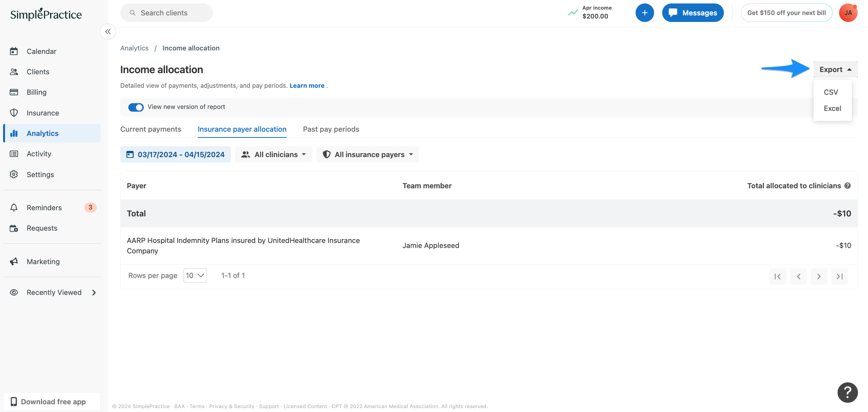Switch to Current payments tab
Image resolution: width=868 pixels, height=412 pixels.
[151, 129]
